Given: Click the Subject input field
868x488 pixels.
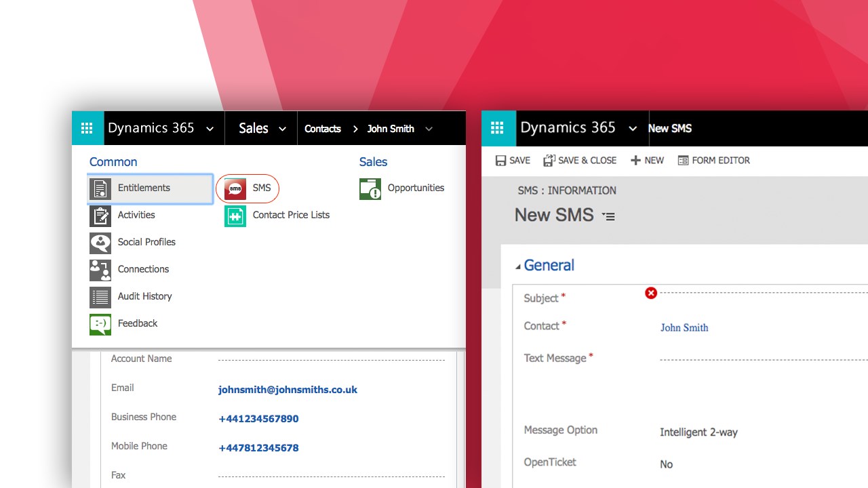Looking at the screenshot, I should (x=764, y=293).
